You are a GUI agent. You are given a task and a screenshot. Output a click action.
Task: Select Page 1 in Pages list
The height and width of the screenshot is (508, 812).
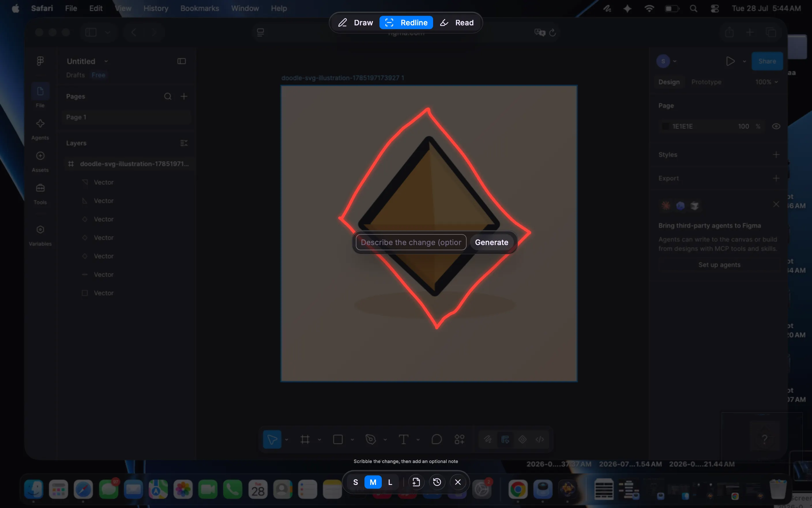pos(126,117)
